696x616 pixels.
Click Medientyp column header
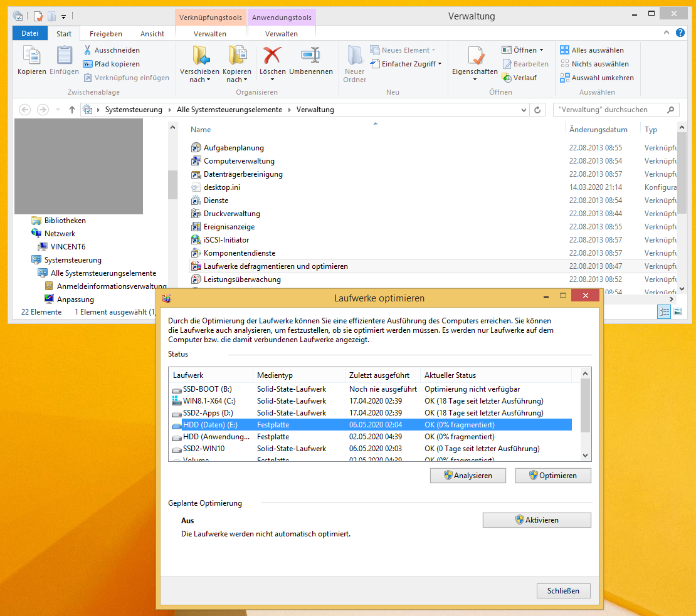click(x=298, y=375)
